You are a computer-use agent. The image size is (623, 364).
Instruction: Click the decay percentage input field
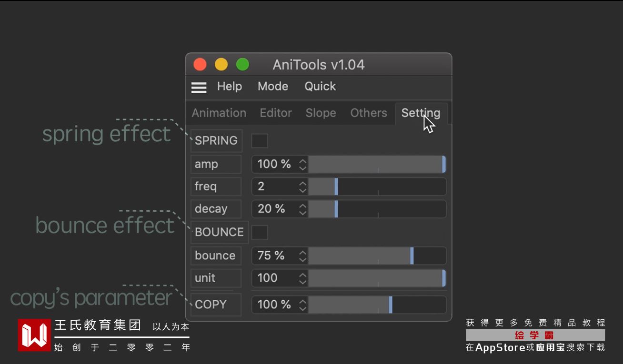274,209
